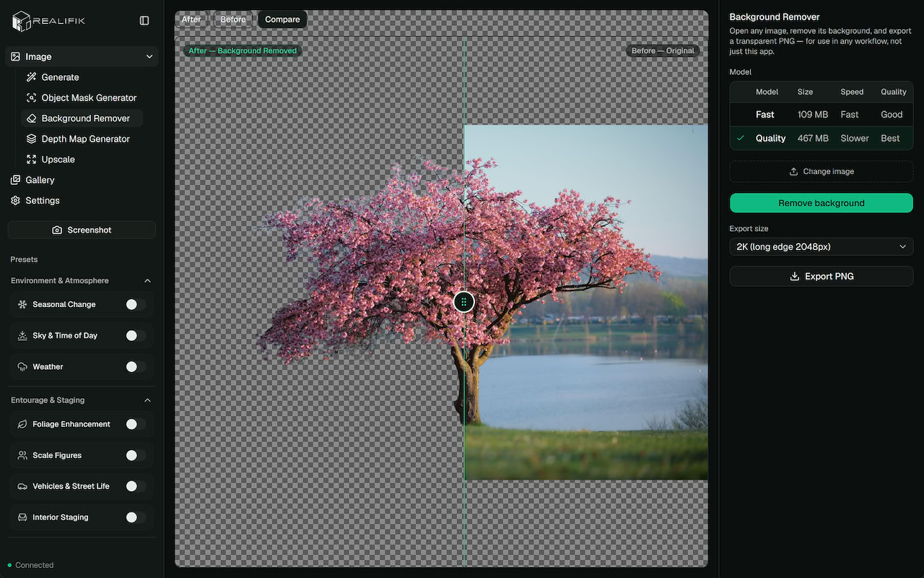Click the Interior Staging sofa icon
This screenshot has width=924, height=578.
click(22, 517)
